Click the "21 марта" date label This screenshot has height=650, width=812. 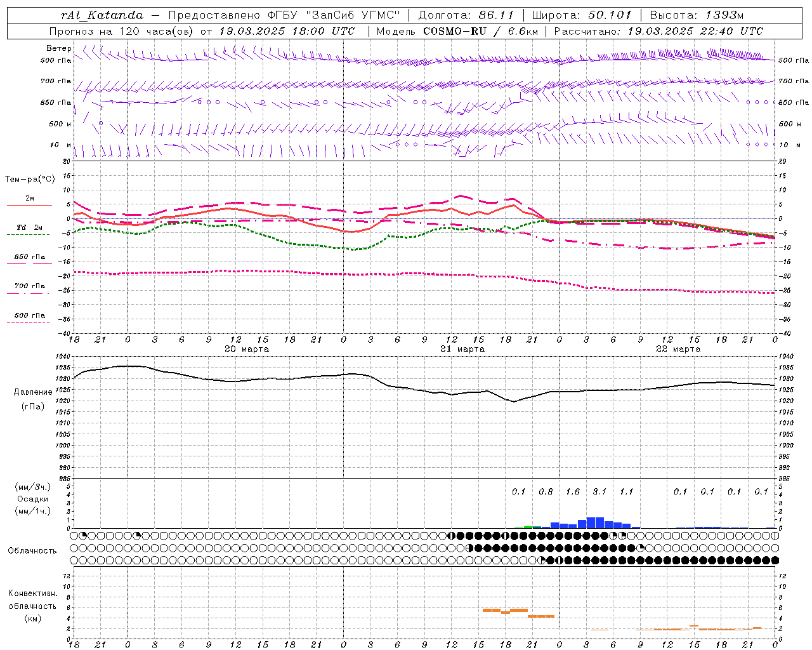click(462, 349)
